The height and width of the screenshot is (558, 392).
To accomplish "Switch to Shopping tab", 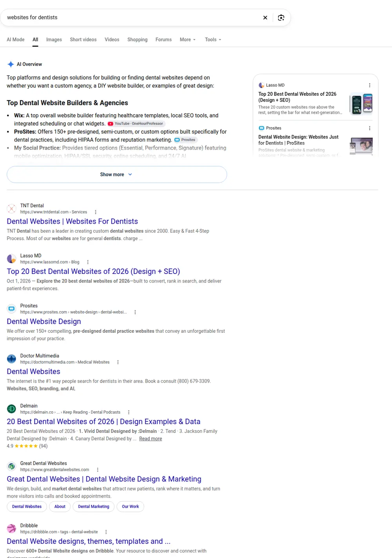I will pyautogui.click(x=138, y=40).
